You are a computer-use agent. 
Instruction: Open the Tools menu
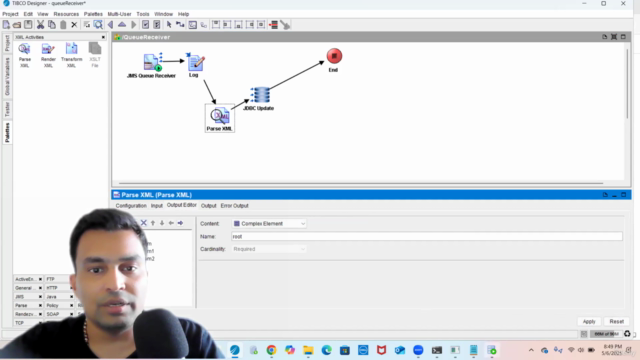pyautogui.click(x=143, y=14)
